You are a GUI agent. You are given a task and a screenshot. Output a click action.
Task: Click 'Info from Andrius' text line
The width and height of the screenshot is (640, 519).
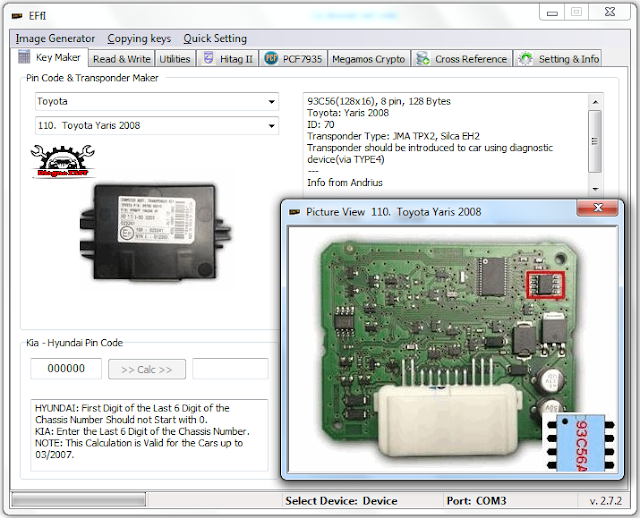[345, 183]
